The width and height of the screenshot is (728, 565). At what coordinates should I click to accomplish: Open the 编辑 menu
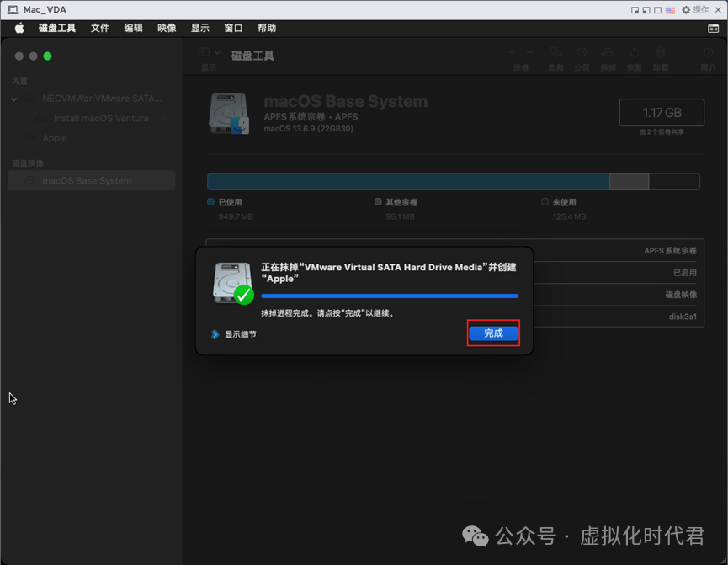[133, 29]
